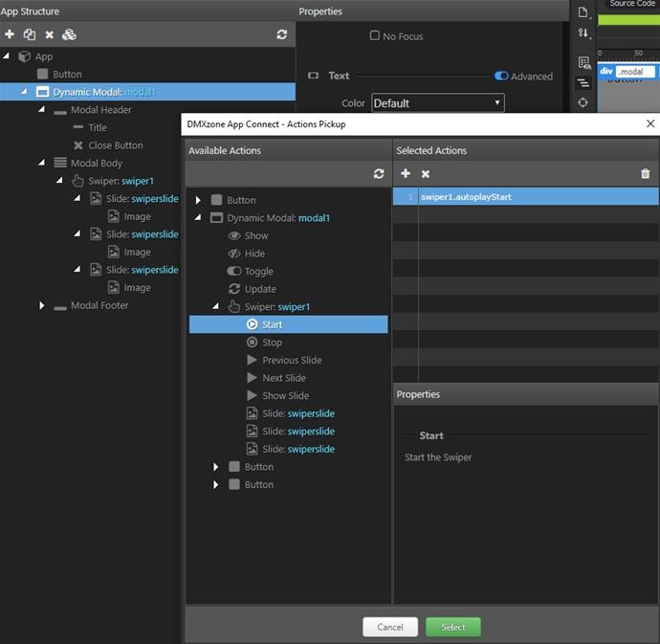The width and height of the screenshot is (660, 644).
Task: Click the sort arrows icon in right sidebar
Action: coord(583,33)
